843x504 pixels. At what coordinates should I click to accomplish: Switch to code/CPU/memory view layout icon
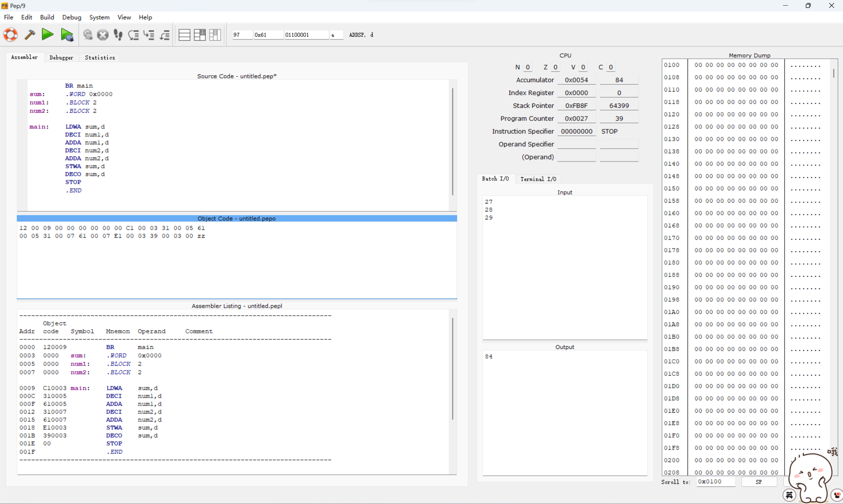pos(215,35)
